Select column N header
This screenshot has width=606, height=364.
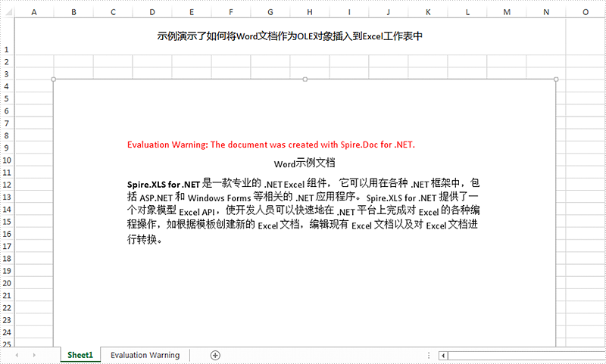point(546,11)
